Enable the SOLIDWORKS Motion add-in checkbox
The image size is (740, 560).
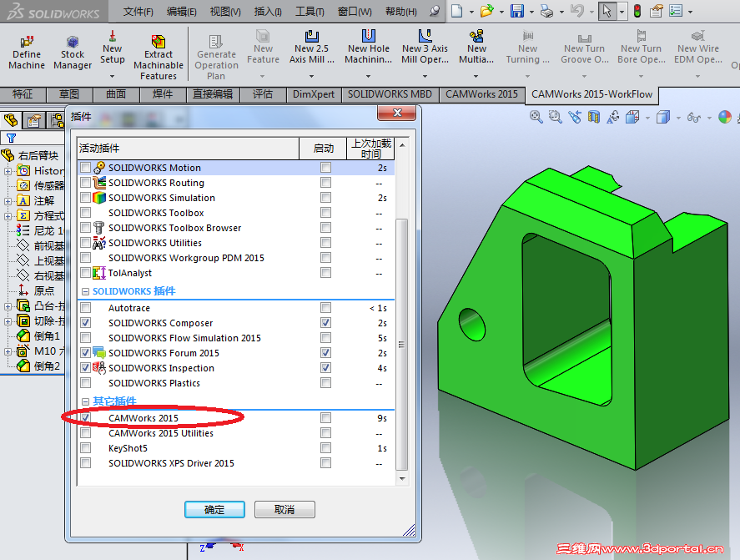(x=85, y=168)
